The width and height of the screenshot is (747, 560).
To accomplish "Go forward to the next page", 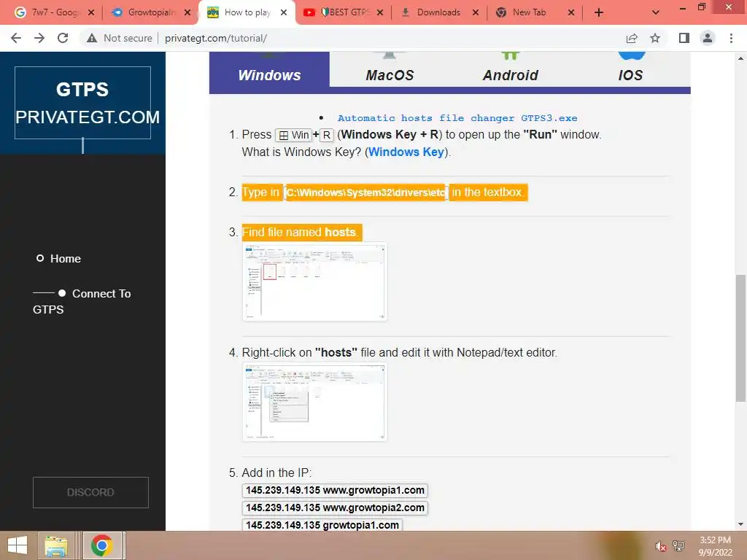I will (39, 38).
